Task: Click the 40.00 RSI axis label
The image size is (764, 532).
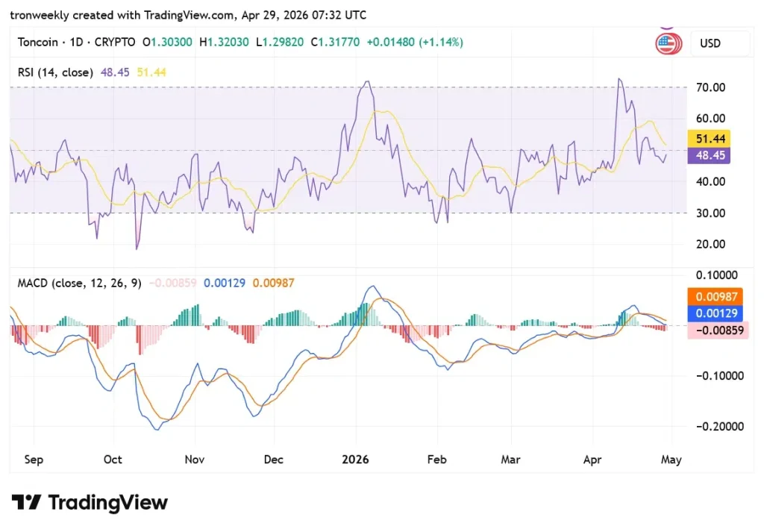Action: tap(710, 181)
